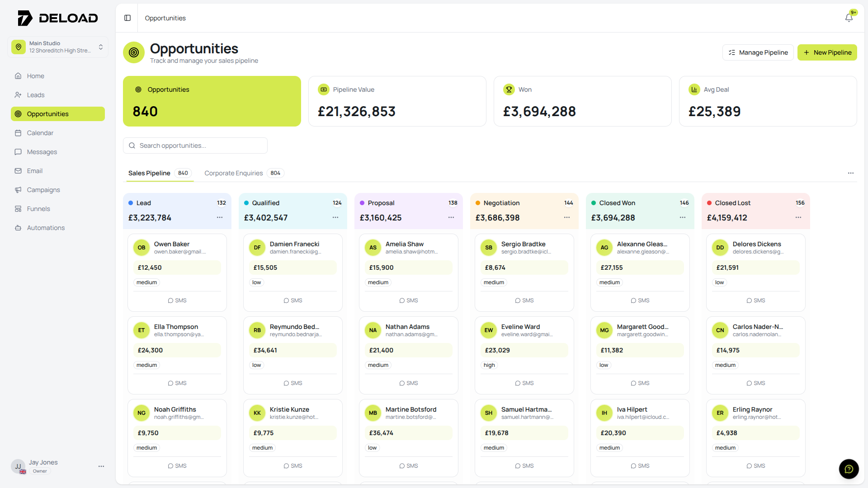Click the Email envelope icon
The height and width of the screenshot is (488, 868).
pos(18,171)
